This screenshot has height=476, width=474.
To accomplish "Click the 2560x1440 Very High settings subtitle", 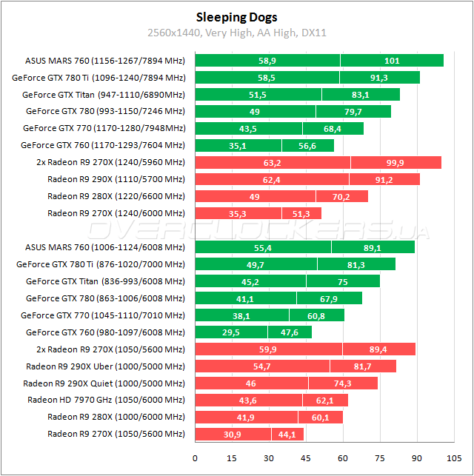I will (236, 33).
